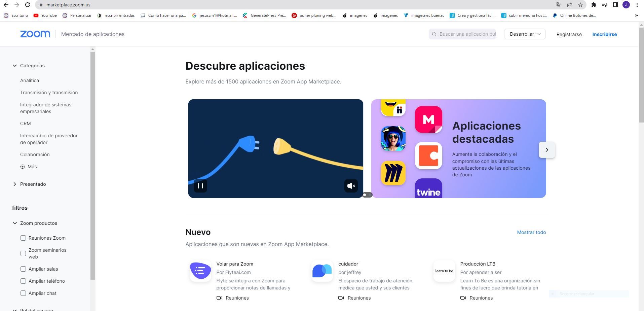The width and height of the screenshot is (644, 311).
Task: Collapse the Zoom productos filter
Action: (x=15, y=223)
